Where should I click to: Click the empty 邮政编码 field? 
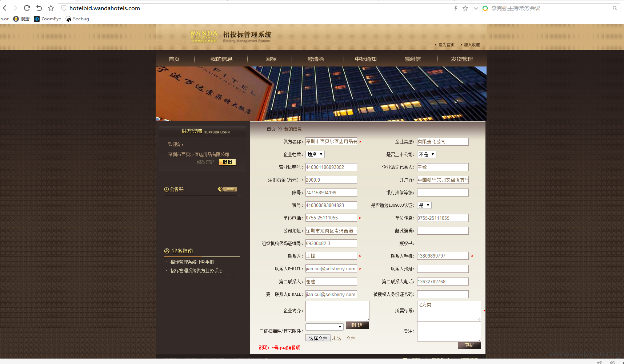(x=443, y=231)
